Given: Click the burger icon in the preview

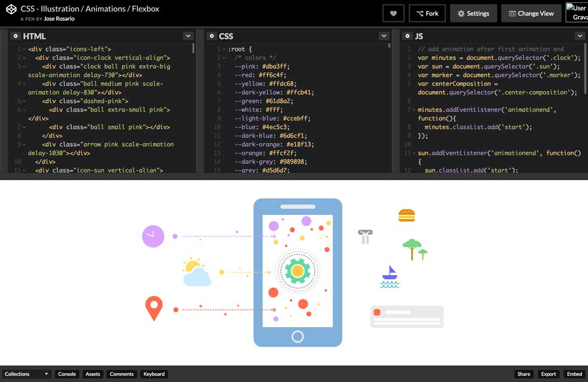Looking at the screenshot, I should (x=406, y=215).
